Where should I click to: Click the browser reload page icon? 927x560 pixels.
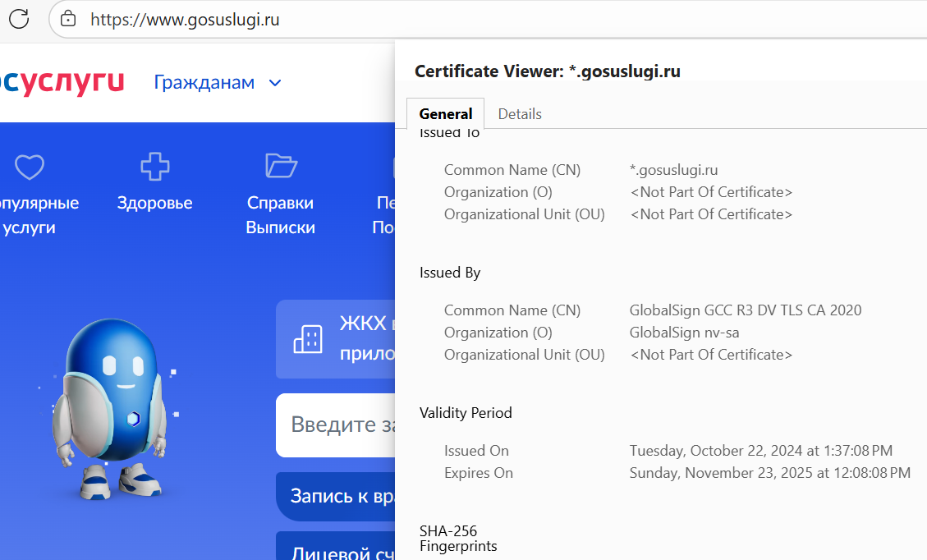[19, 18]
